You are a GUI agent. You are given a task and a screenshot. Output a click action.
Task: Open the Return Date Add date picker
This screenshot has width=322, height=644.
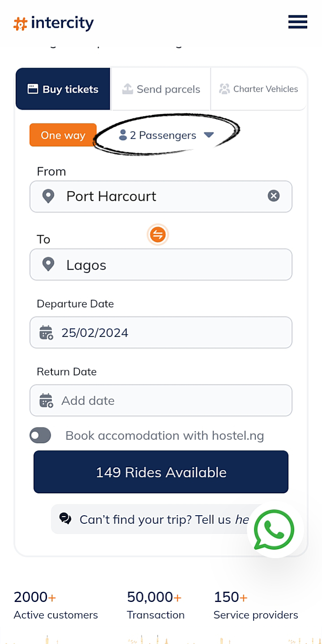pos(170,401)
